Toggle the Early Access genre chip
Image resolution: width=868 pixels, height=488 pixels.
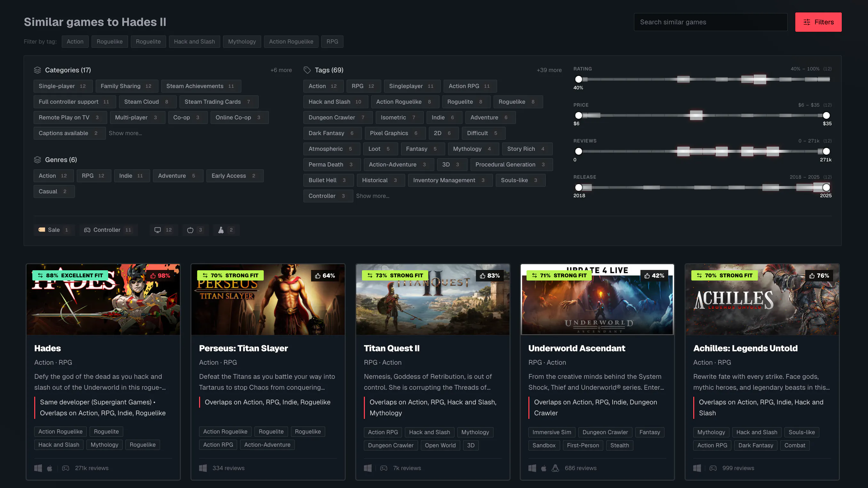tap(235, 176)
